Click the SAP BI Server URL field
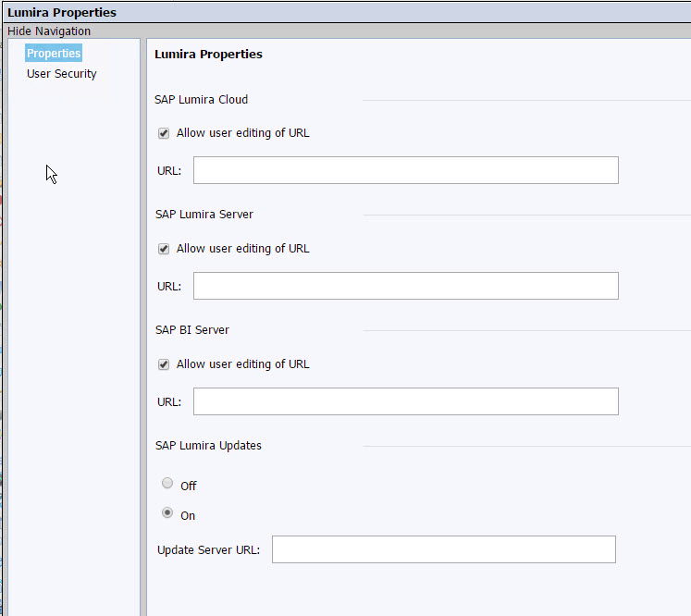Viewport: 691px width, 616px height. tap(405, 401)
